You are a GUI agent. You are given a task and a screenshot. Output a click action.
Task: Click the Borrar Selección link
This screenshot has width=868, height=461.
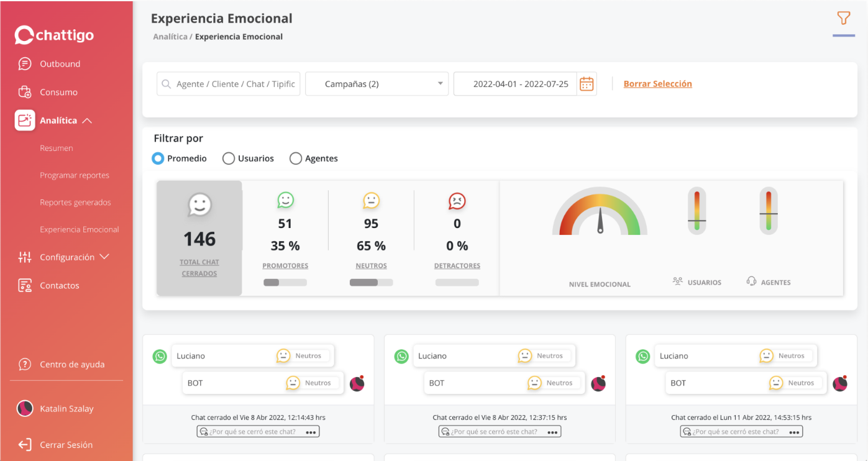click(657, 84)
